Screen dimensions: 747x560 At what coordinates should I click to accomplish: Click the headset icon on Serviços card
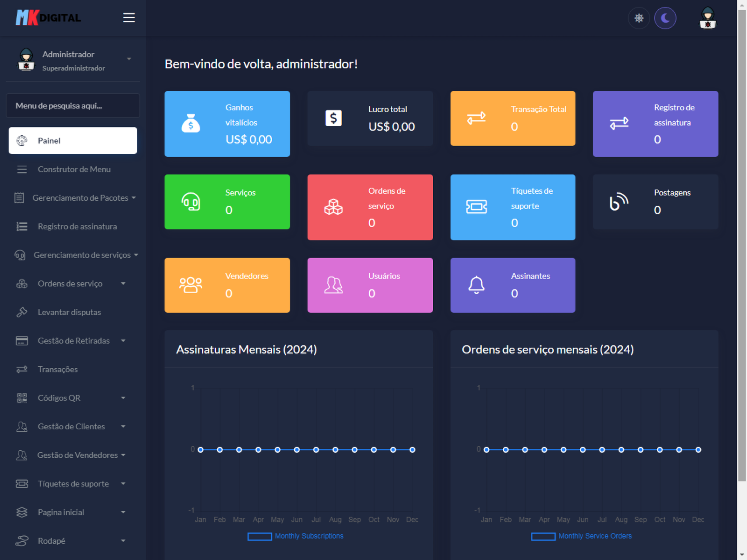[190, 202]
